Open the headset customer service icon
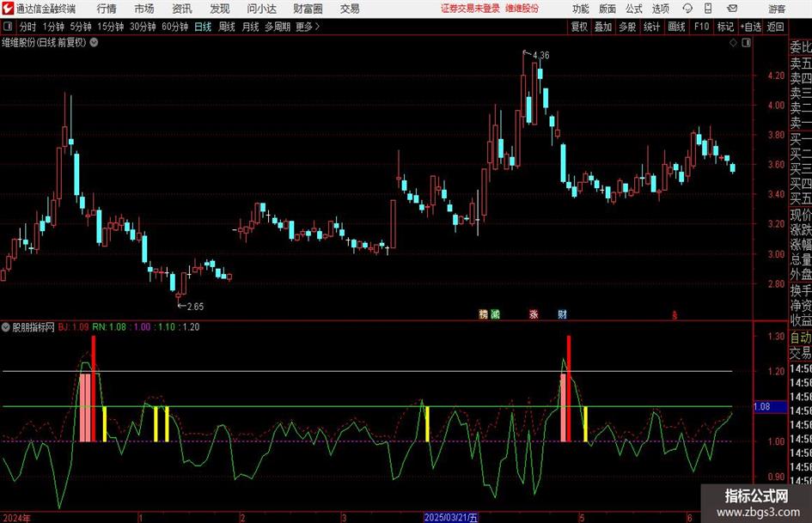 coord(687,9)
